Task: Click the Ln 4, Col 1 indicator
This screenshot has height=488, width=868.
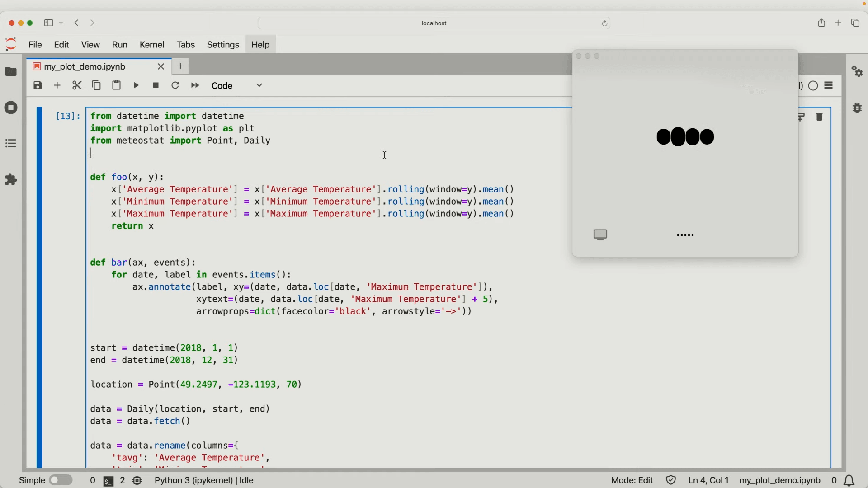Action: click(x=708, y=480)
